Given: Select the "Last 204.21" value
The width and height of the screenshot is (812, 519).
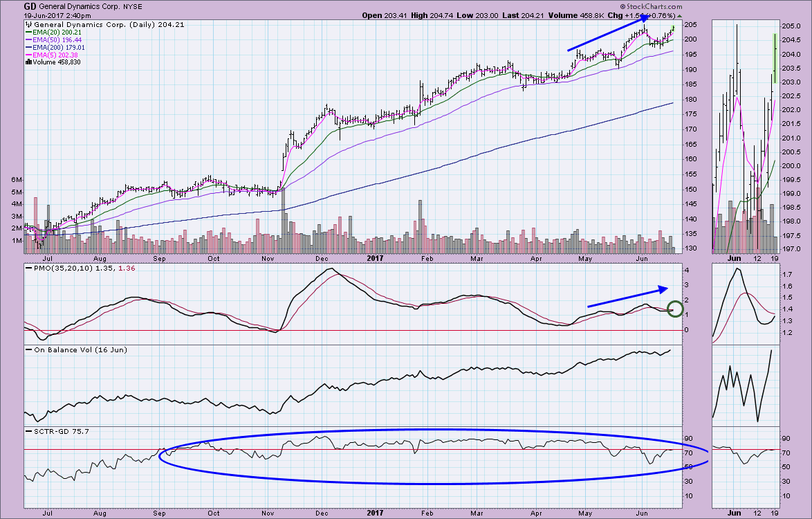Looking at the screenshot, I should [x=523, y=15].
